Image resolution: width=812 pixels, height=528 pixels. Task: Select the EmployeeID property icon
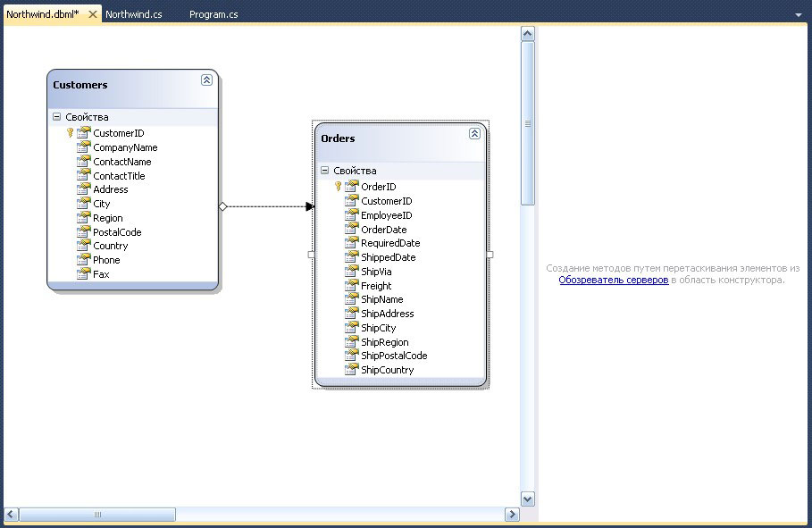[352, 214]
